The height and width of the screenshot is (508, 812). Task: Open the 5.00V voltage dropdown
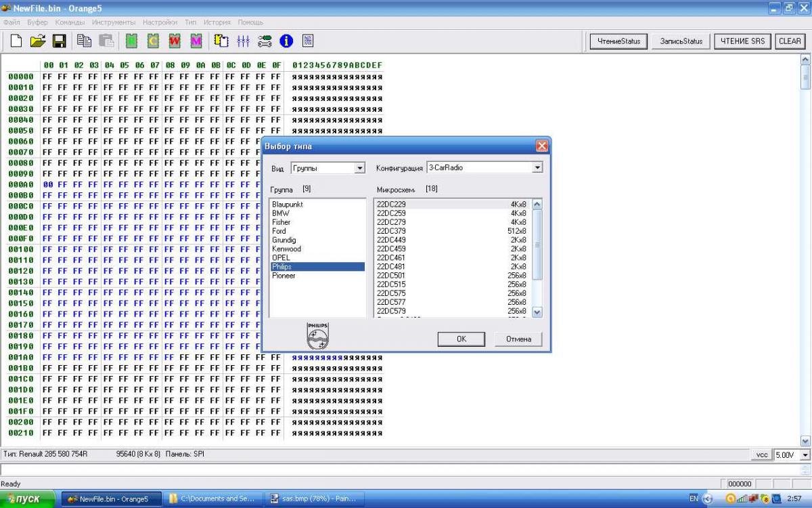(792, 454)
